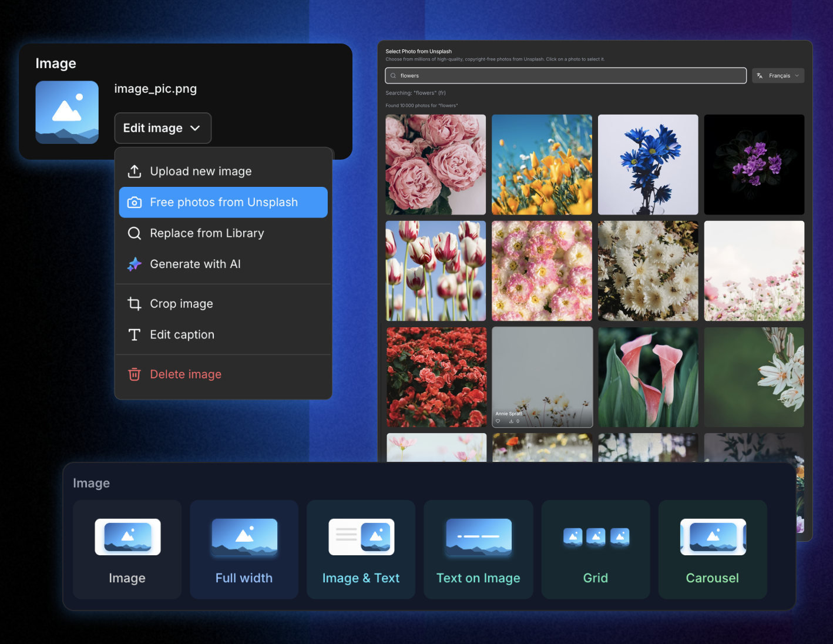Pick the Image & Text layout
This screenshot has height=644, width=833.
[x=361, y=549]
